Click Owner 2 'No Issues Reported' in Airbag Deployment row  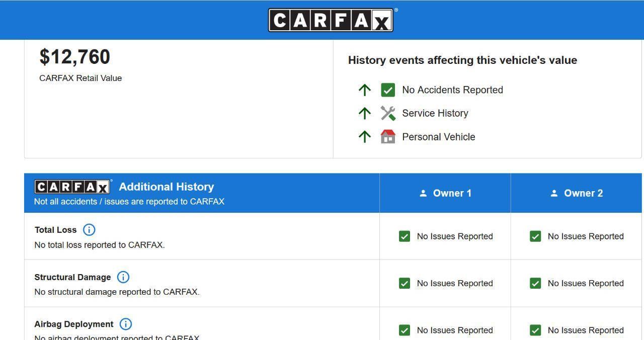click(586, 330)
